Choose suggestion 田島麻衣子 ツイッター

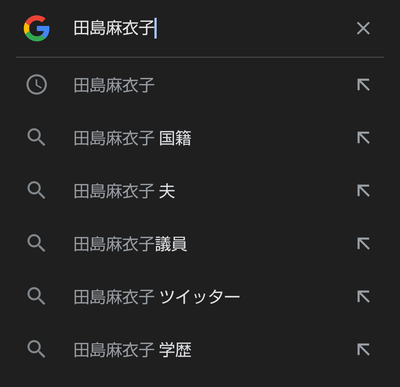(x=200, y=297)
